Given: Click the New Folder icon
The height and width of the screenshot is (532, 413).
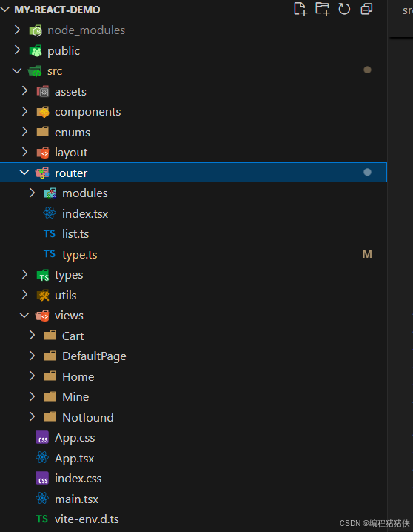Looking at the screenshot, I should pyautogui.click(x=322, y=9).
